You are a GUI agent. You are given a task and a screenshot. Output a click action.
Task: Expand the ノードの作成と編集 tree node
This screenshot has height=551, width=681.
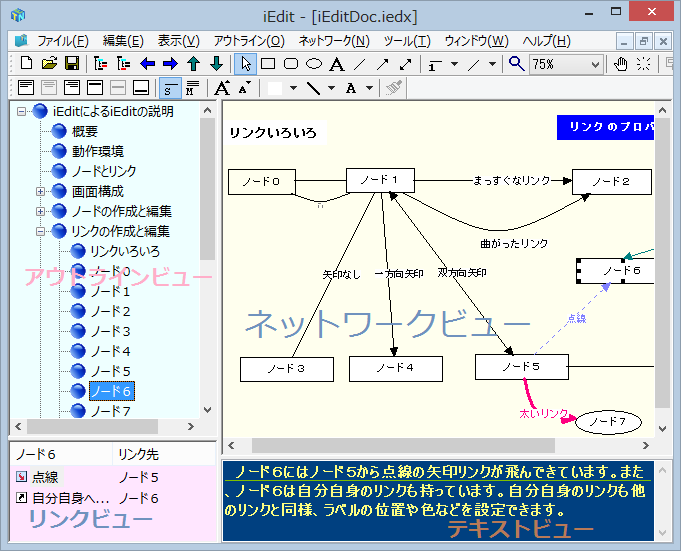click(x=40, y=211)
